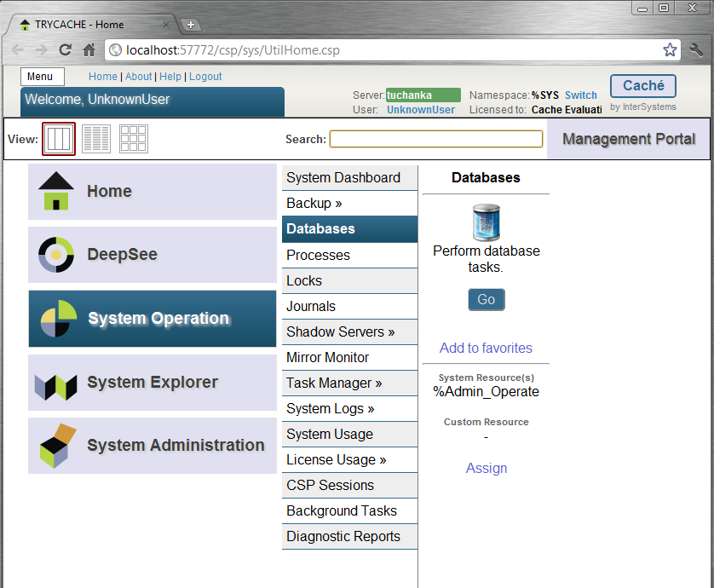Expand the Task Manager submenu
The width and height of the screenshot is (714, 588).
click(334, 383)
